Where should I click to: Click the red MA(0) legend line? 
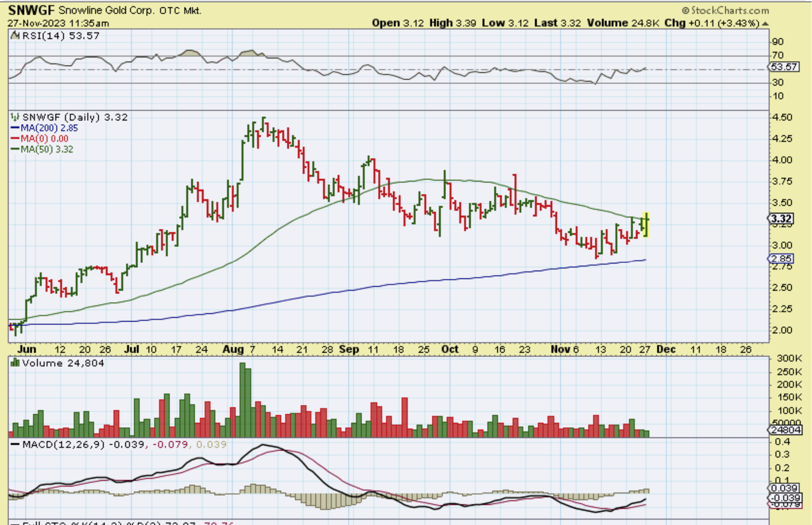[15, 139]
